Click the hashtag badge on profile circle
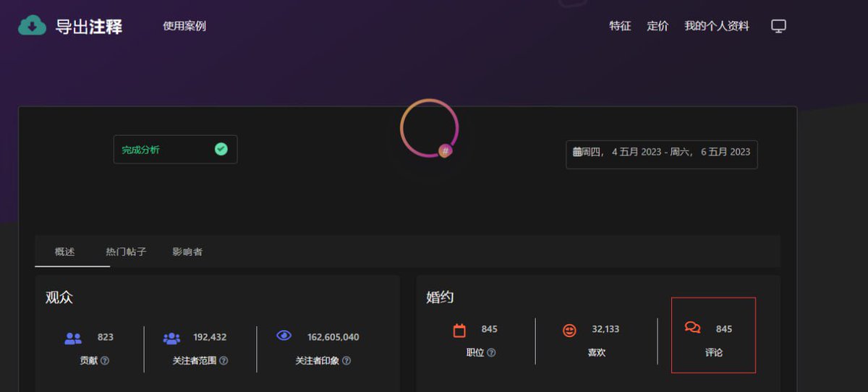 (446, 151)
